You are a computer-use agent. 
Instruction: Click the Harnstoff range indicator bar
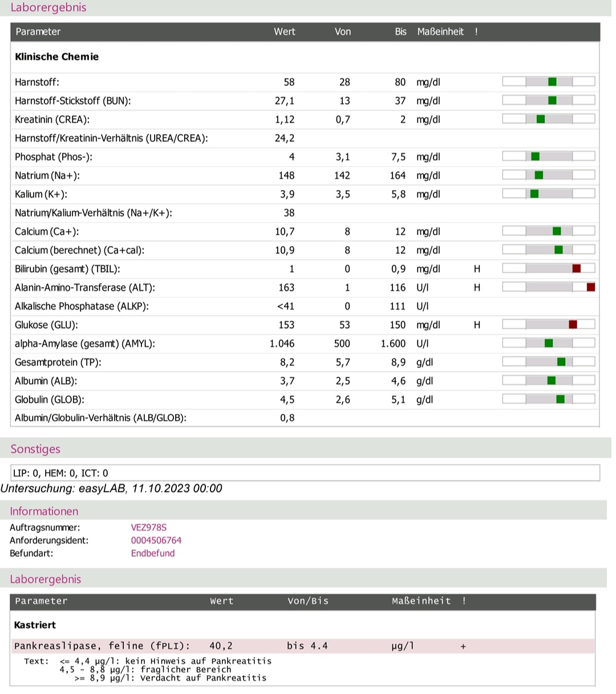click(548, 82)
